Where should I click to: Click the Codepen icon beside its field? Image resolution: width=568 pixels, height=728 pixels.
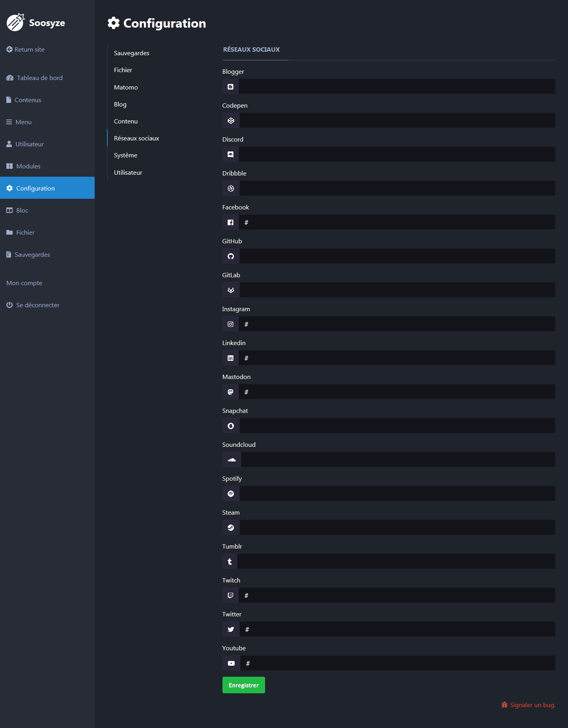point(231,121)
